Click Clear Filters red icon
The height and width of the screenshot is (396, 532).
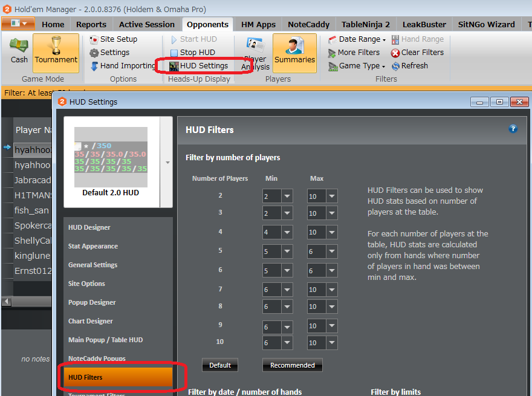[395, 53]
